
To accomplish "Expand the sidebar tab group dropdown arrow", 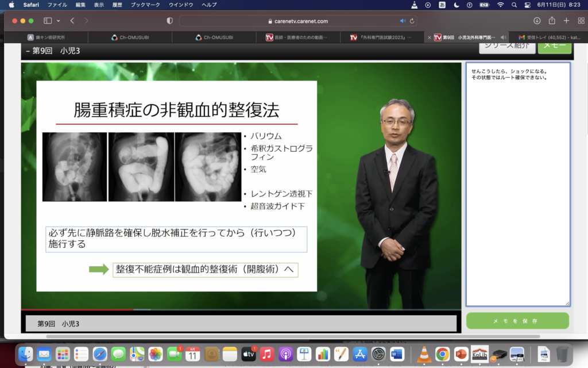I will point(58,21).
